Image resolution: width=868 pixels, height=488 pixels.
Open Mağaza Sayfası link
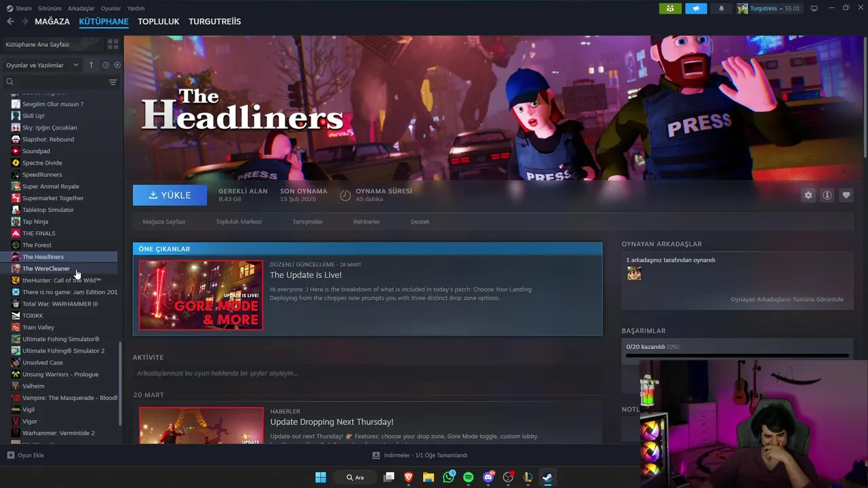(x=163, y=222)
